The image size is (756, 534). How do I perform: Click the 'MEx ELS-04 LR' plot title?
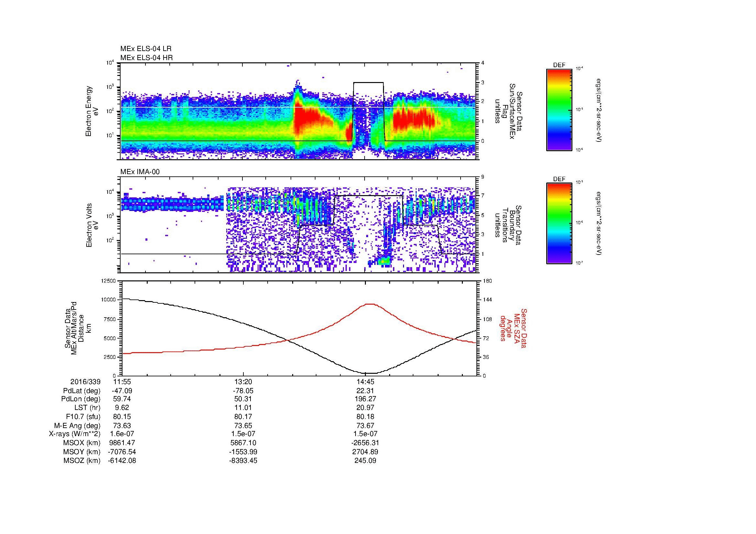coord(145,49)
